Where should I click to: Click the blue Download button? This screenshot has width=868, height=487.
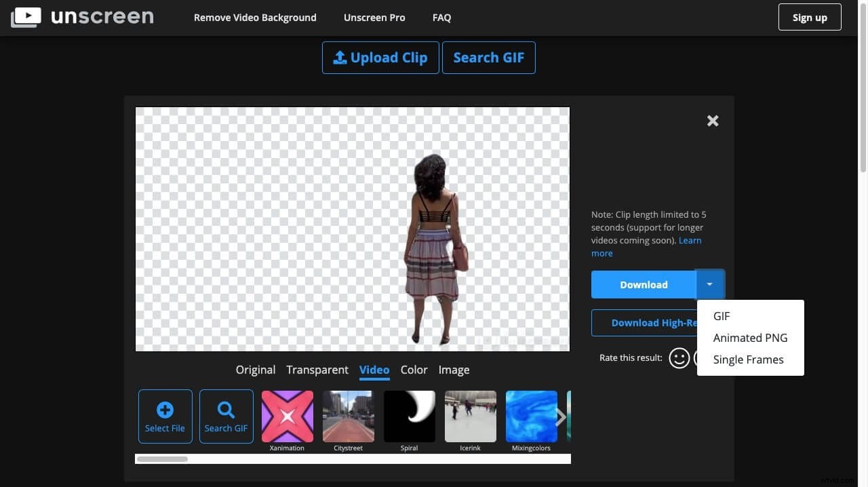pyautogui.click(x=643, y=284)
